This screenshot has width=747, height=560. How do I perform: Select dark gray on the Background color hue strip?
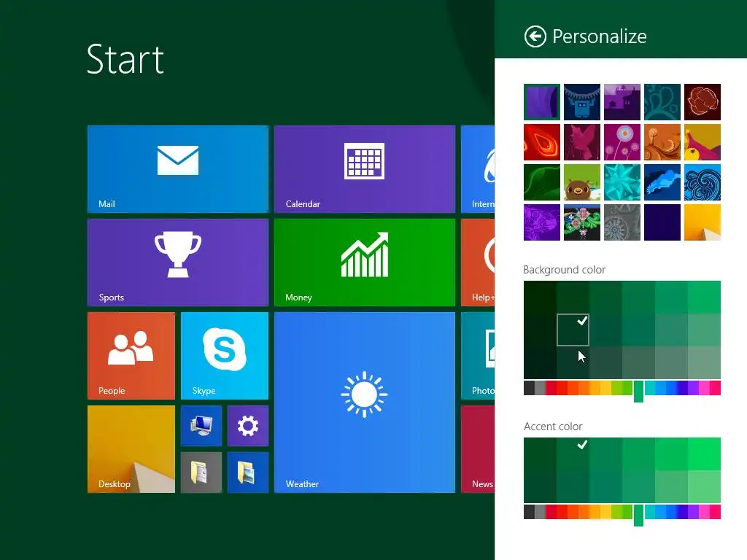(x=529, y=388)
